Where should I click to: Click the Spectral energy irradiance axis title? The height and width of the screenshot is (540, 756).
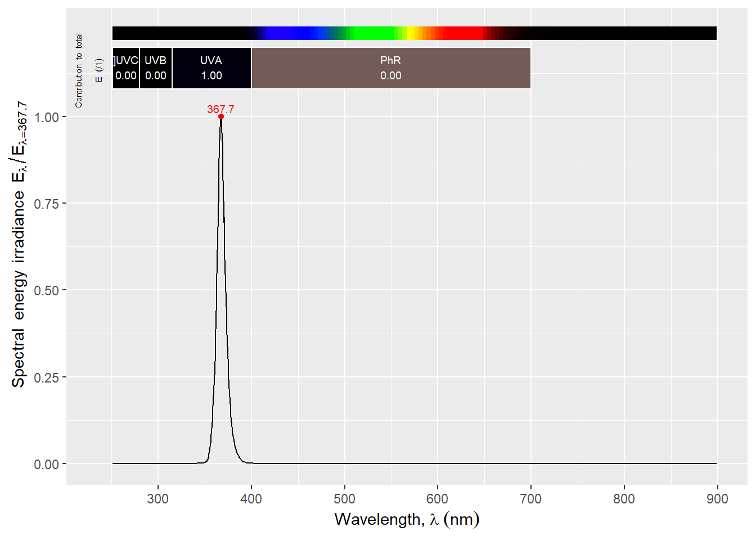click(19, 244)
